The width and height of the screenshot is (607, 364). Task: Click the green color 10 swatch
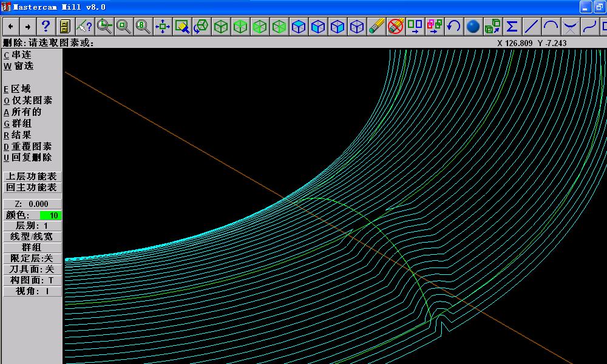pyautogui.click(x=51, y=215)
